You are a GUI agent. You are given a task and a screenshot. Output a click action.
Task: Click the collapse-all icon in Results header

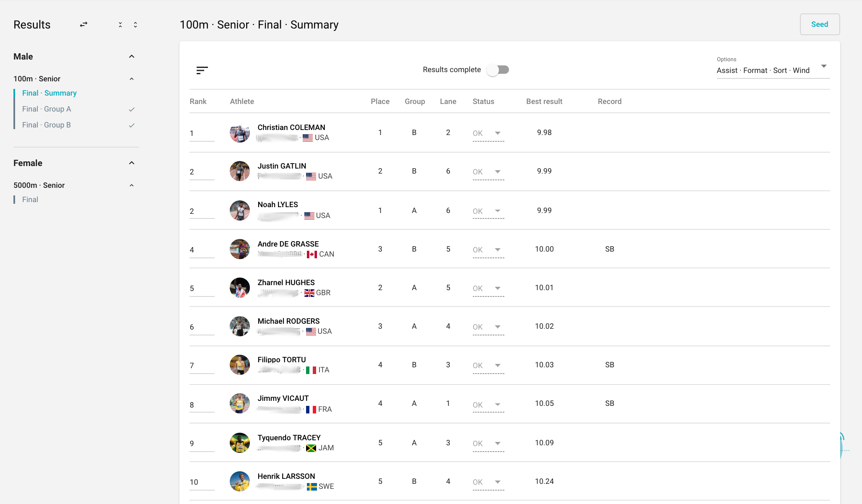tap(120, 25)
